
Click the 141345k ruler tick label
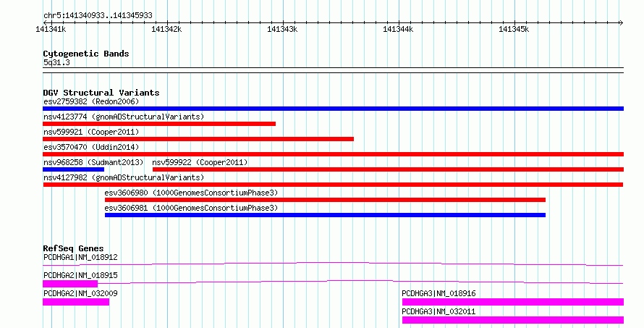514,29
